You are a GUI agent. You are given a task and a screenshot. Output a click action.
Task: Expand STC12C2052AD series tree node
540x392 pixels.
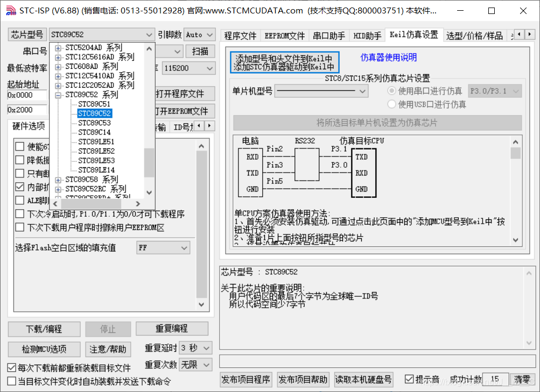tap(58, 85)
